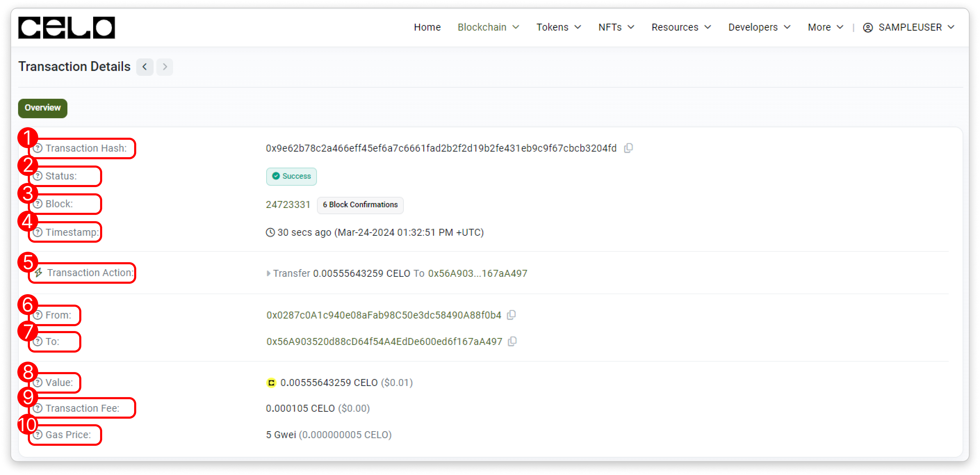Screen dimensions: 980x475
Task: Click the CELO logo
Action: 67,27
